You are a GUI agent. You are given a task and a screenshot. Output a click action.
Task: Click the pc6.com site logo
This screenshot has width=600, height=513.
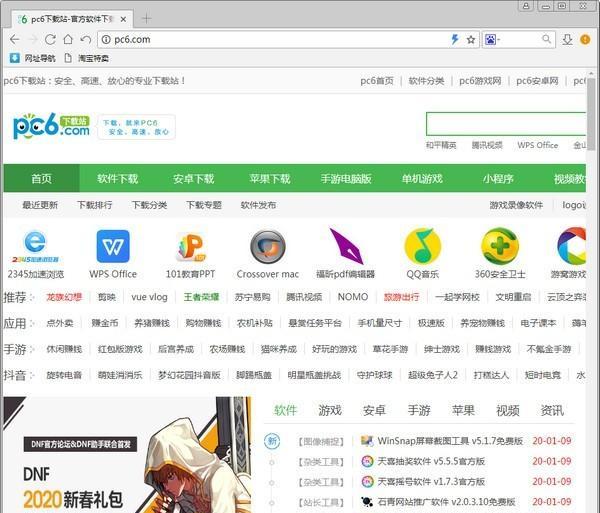(51, 126)
